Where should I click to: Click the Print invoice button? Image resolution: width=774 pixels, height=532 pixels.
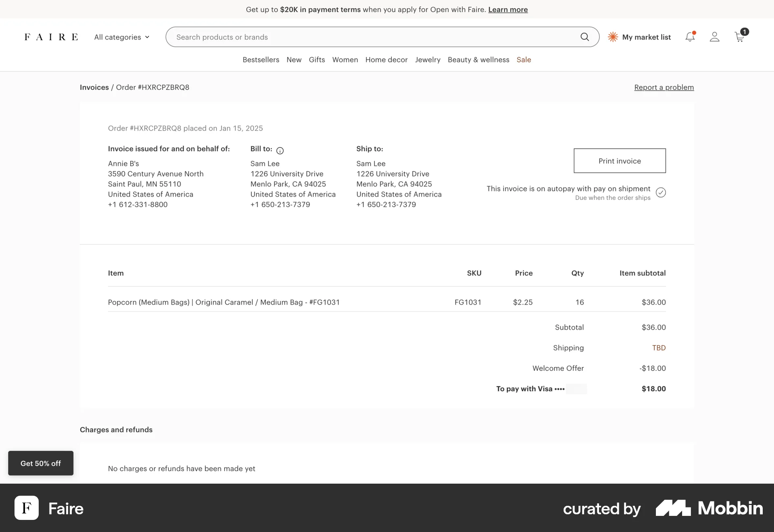tap(620, 160)
